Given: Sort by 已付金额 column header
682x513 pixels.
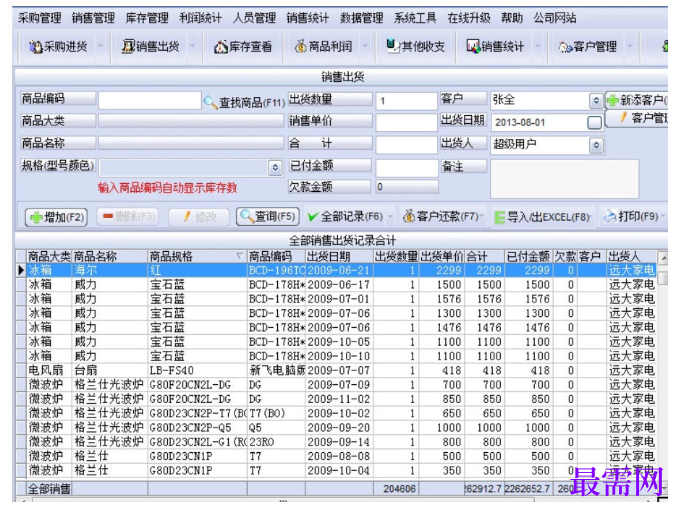Looking at the screenshot, I should coord(528,256).
